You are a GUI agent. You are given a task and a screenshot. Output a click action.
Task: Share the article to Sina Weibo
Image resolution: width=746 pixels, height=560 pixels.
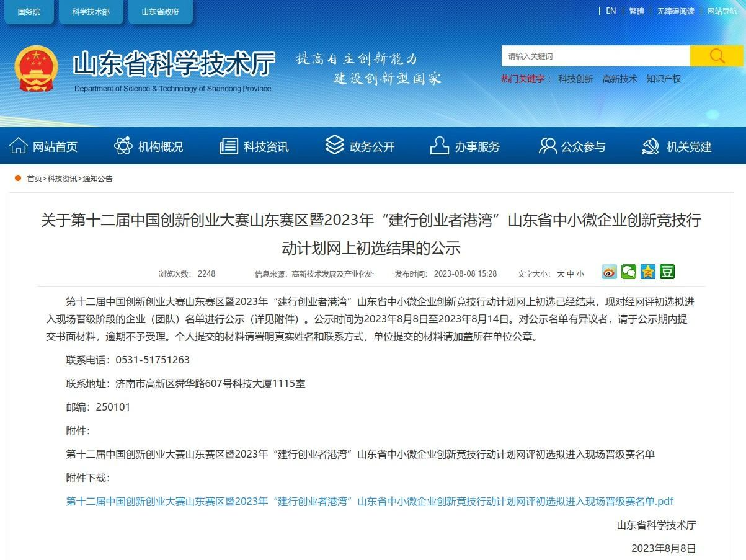point(609,272)
